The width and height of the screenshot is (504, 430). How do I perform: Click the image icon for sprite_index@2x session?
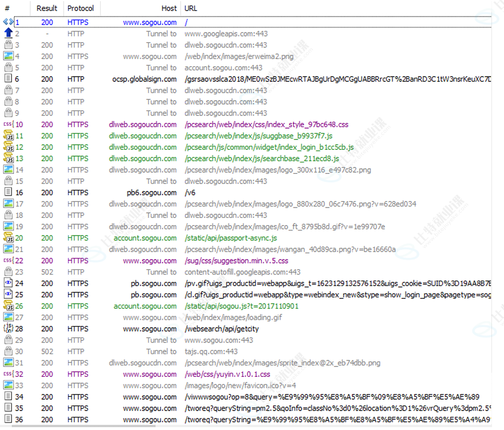(x=9, y=363)
